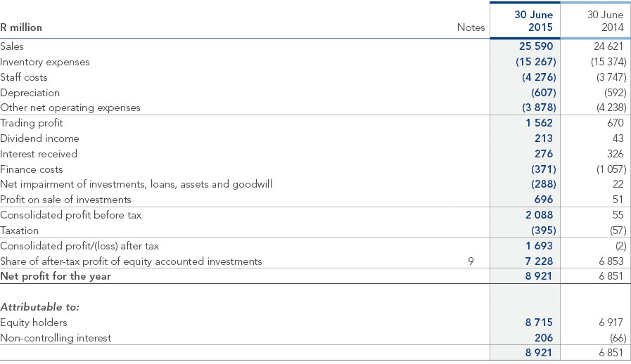The image size is (631, 364).
Task: Click Non-controlling interest 2014 value (66)
Action: point(618,338)
